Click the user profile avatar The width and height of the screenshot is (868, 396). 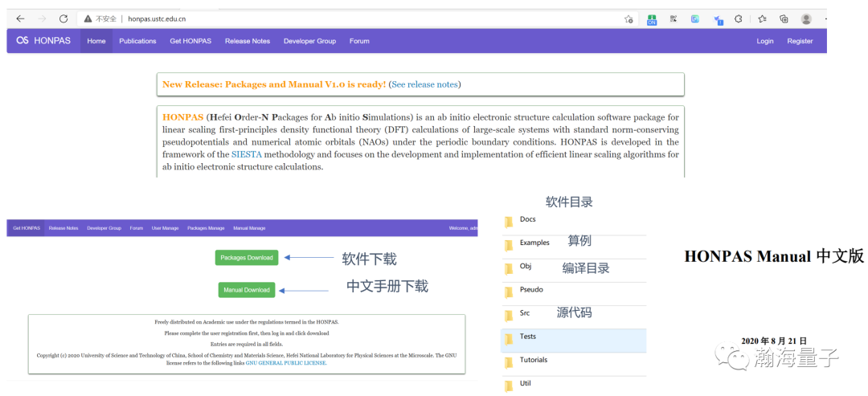806,18
